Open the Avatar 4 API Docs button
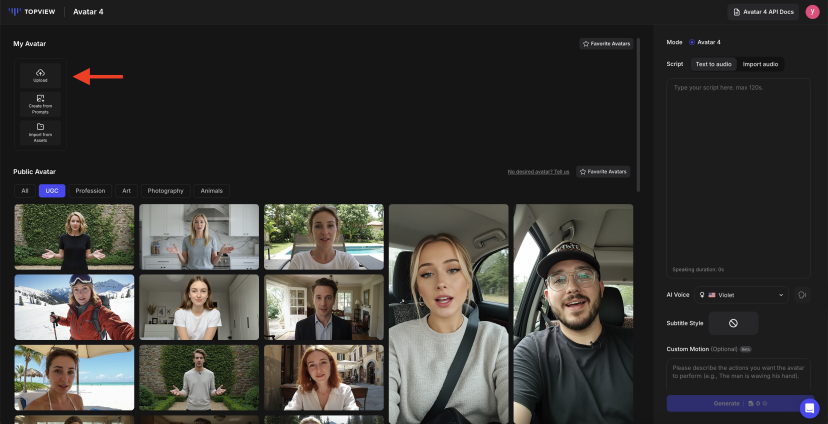The width and height of the screenshot is (828, 424). 763,12
